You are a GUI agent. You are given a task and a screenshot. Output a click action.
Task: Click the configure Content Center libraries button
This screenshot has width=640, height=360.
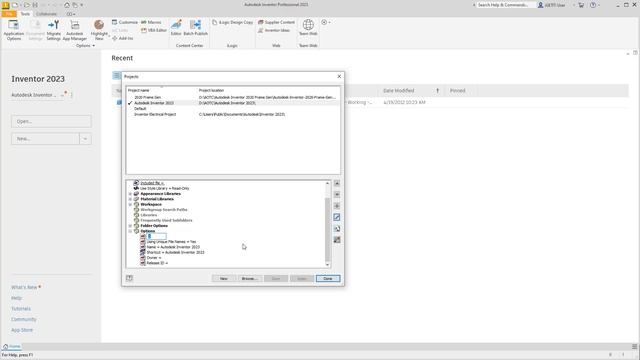(x=337, y=240)
